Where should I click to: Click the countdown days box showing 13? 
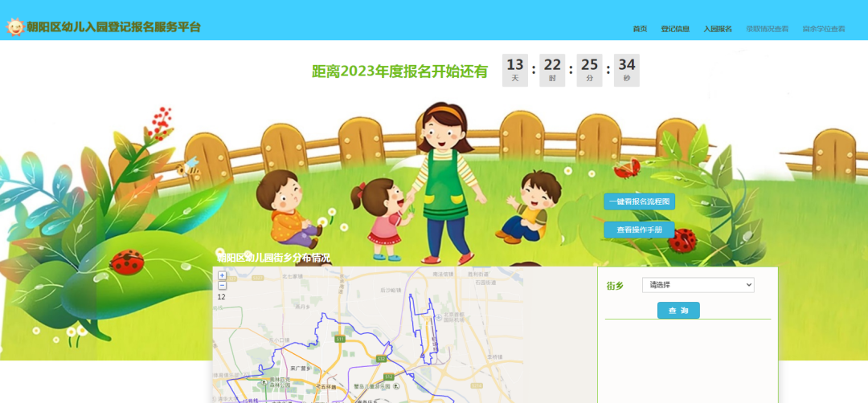[515, 70]
